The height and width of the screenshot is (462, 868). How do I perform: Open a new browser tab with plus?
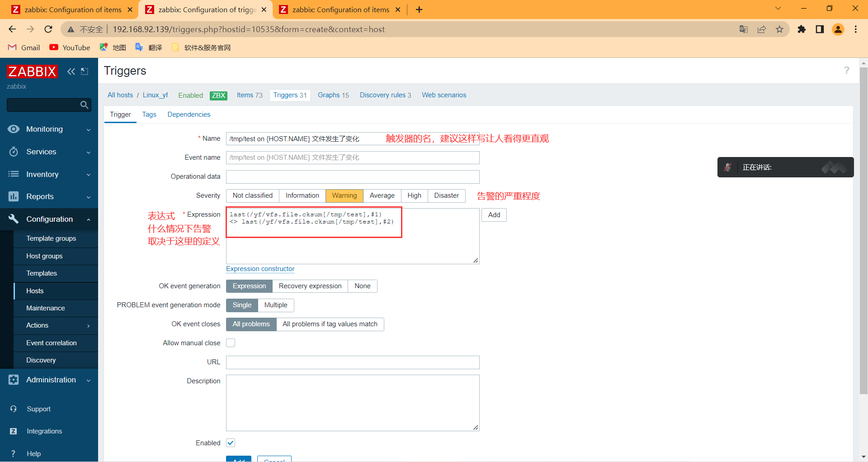tap(419, 10)
